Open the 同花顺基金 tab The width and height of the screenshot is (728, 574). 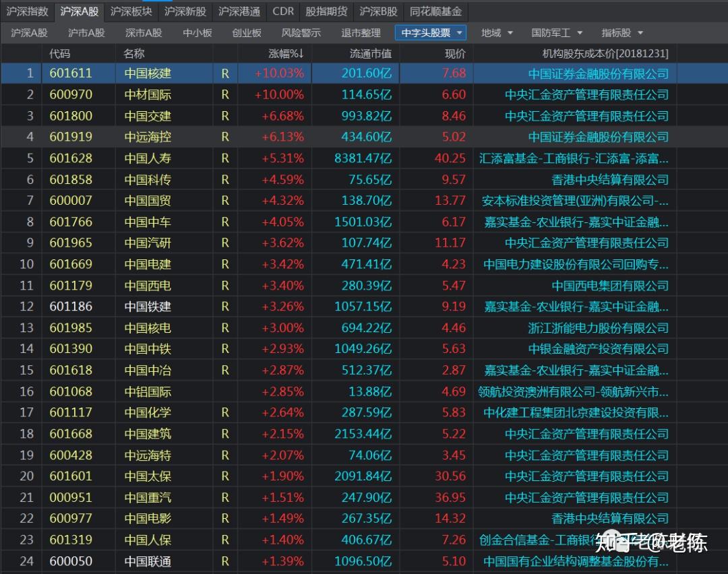[435, 11]
